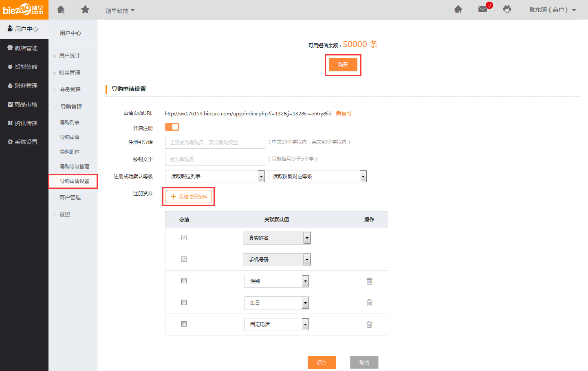Go to home via top-right house icon
Viewport: 588px width, 371px height.
[x=458, y=9]
